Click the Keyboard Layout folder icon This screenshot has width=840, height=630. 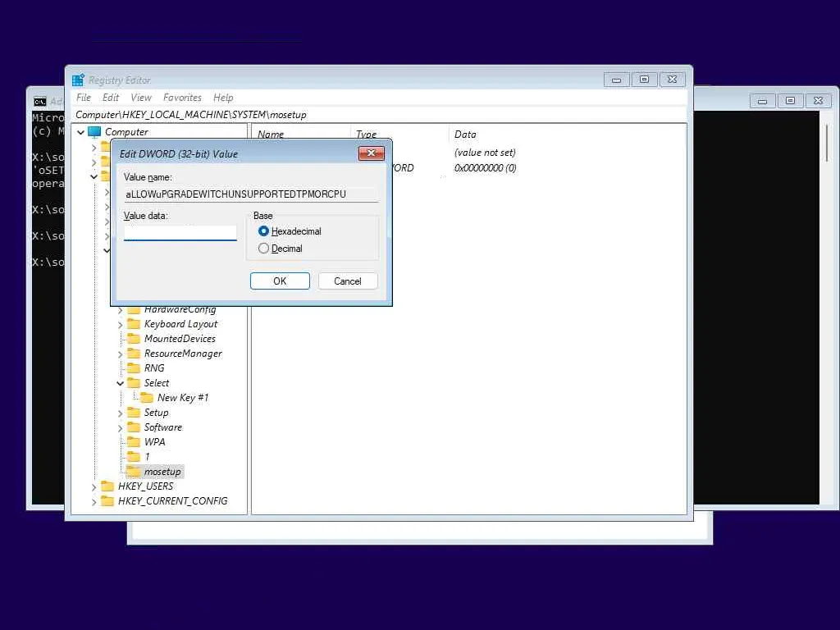(134, 324)
